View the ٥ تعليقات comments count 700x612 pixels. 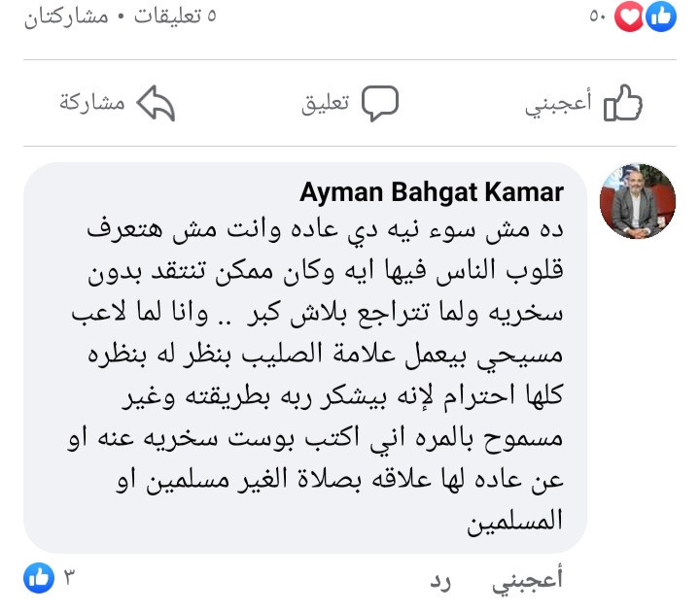(175, 17)
